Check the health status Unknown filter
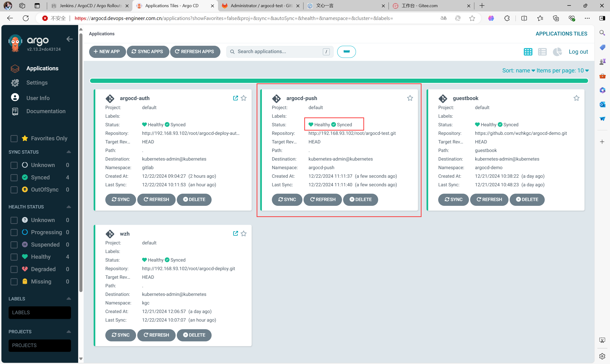Image resolution: width=610 pixels, height=364 pixels. click(x=14, y=220)
